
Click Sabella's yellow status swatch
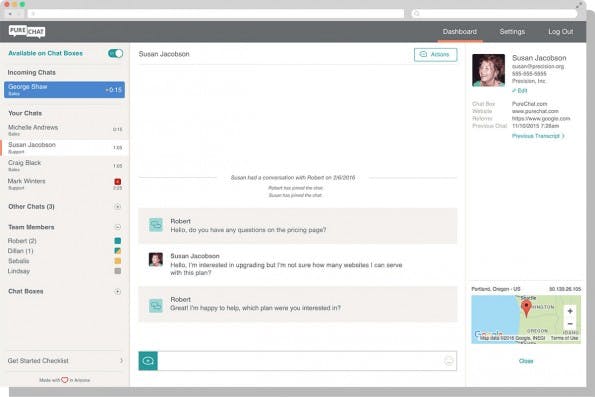click(x=118, y=261)
